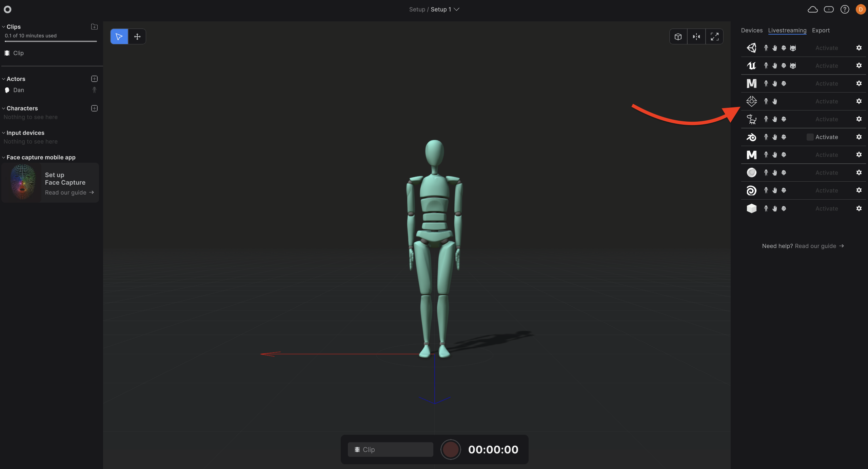868x469 pixels.
Task: Collapse the Clips section chevron
Action: (x=3, y=27)
